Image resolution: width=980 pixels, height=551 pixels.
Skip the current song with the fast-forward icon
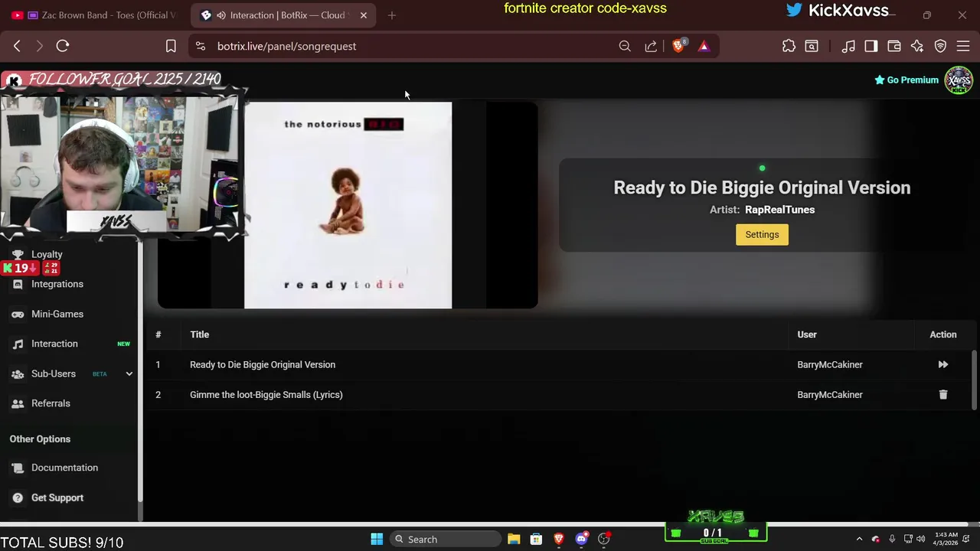tap(942, 365)
